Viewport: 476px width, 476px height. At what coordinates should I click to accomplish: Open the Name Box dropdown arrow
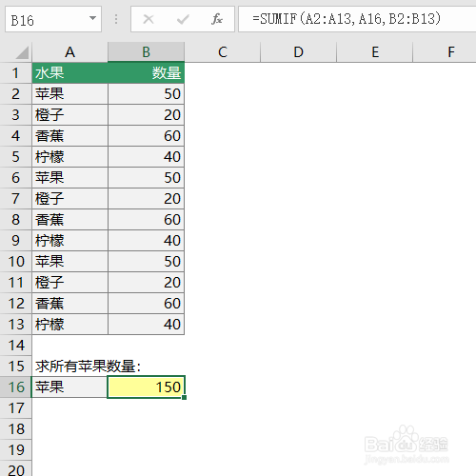[x=92, y=18]
